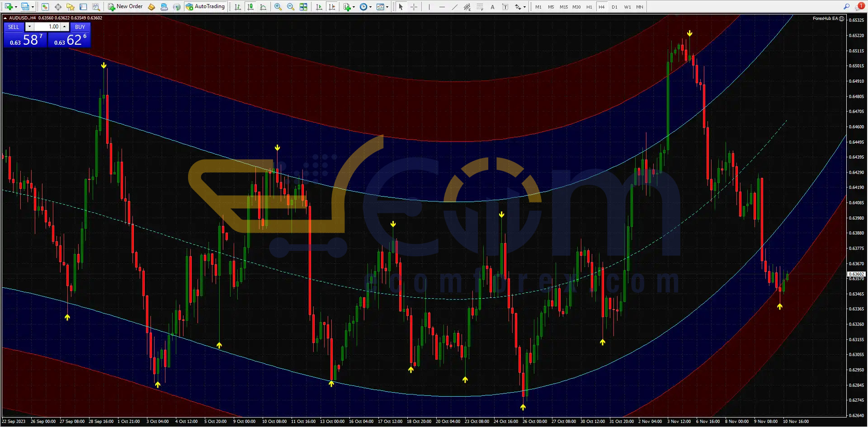
Task: Switch to the D1 timeframe
Action: click(x=614, y=7)
